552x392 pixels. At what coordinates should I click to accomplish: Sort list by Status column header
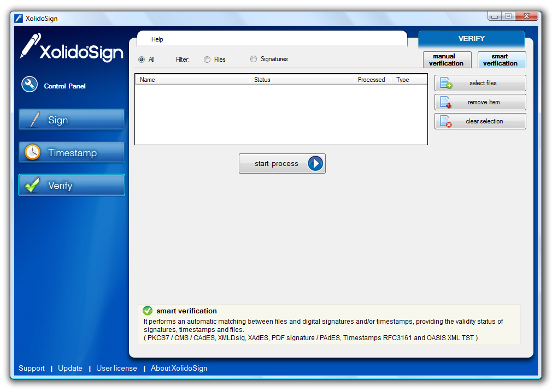(302, 80)
